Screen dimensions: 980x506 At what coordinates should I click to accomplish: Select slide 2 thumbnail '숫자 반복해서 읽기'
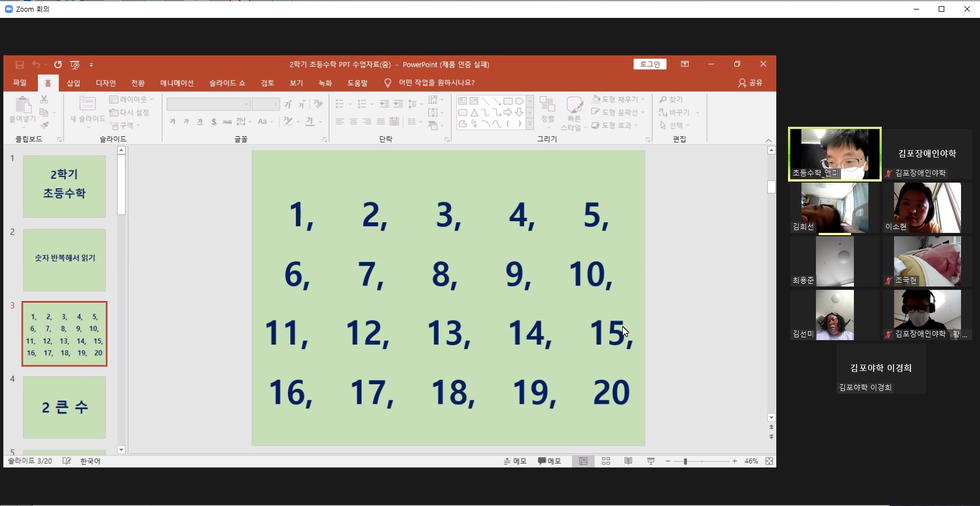point(64,260)
